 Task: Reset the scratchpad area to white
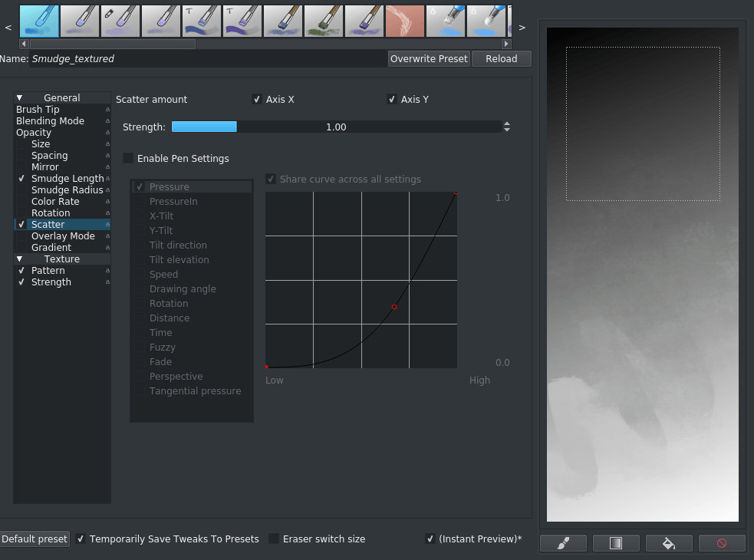(721, 543)
